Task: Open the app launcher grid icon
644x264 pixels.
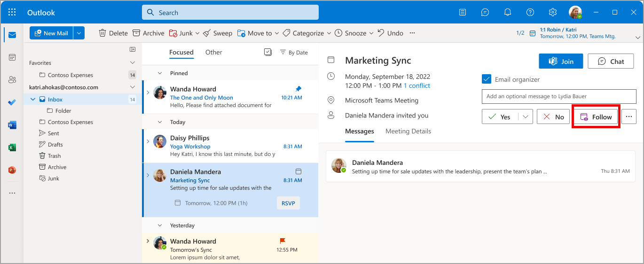Action: (x=12, y=12)
